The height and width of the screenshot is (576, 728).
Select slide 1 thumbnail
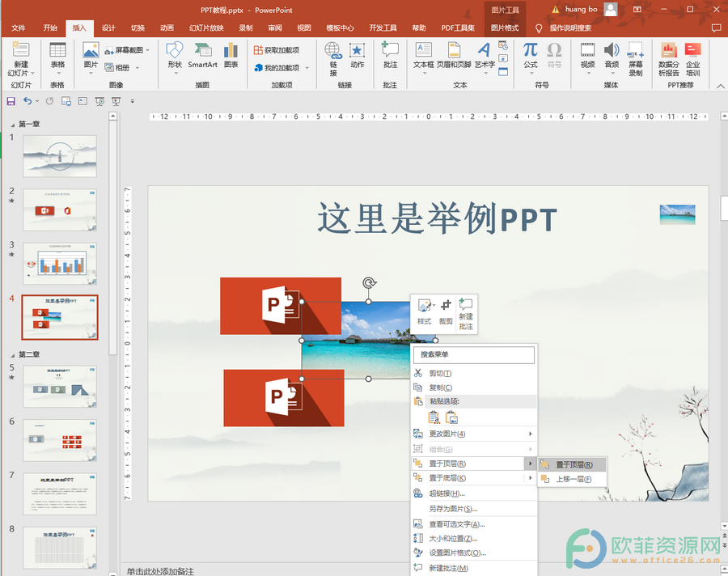(x=60, y=156)
